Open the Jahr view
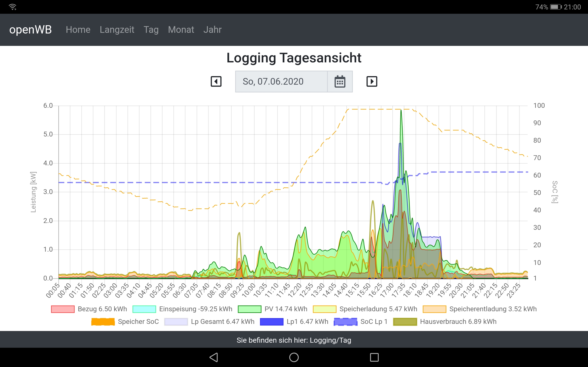 click(212, 30)
